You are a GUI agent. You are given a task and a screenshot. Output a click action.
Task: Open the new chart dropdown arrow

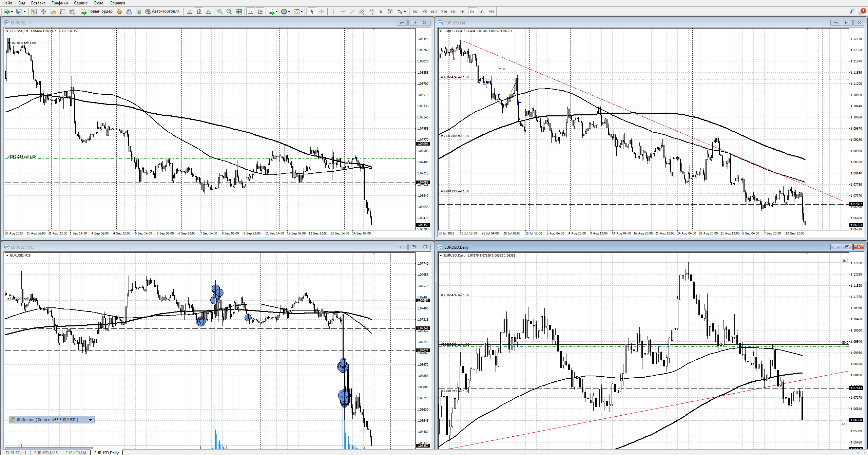(12, 12)
